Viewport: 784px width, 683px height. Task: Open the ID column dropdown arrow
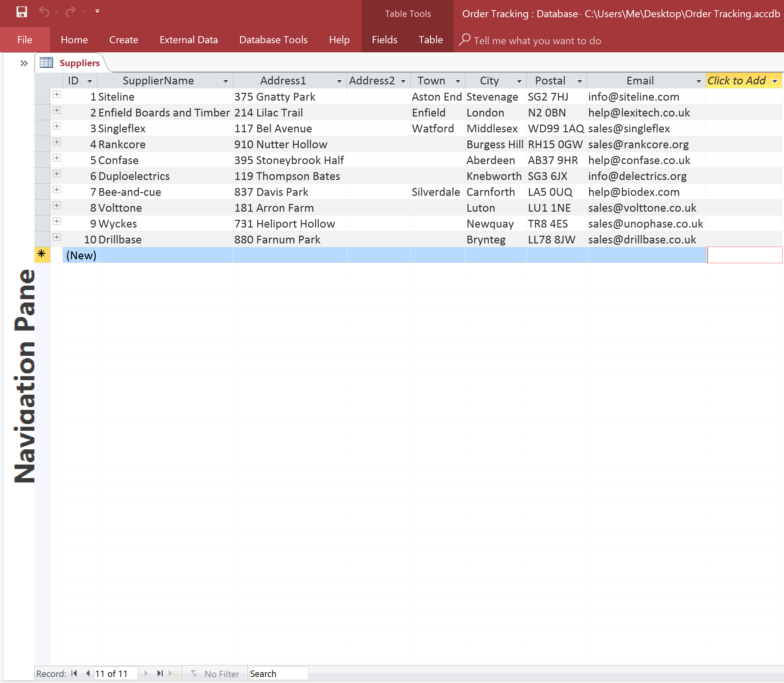coord(90,81)
